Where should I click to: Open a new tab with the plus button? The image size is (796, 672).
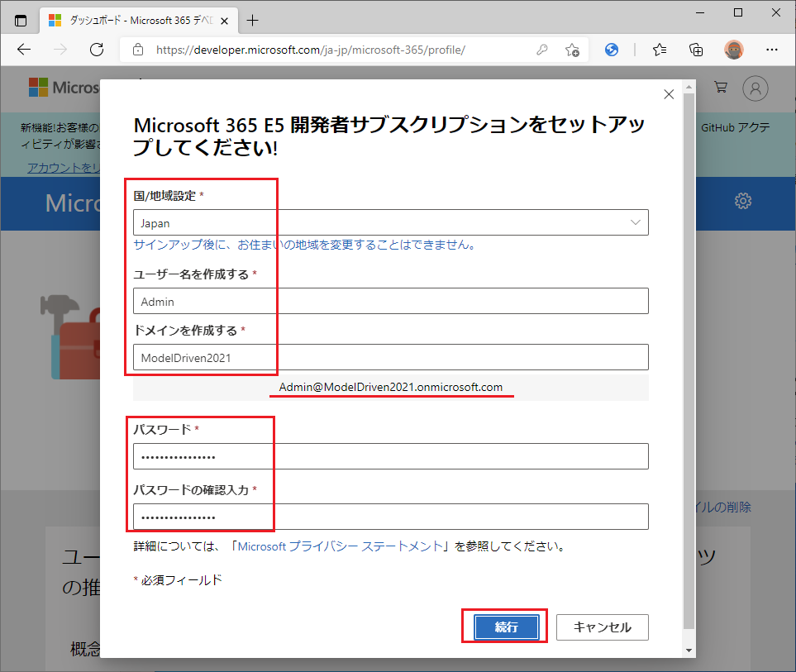[x=252, y=21]
